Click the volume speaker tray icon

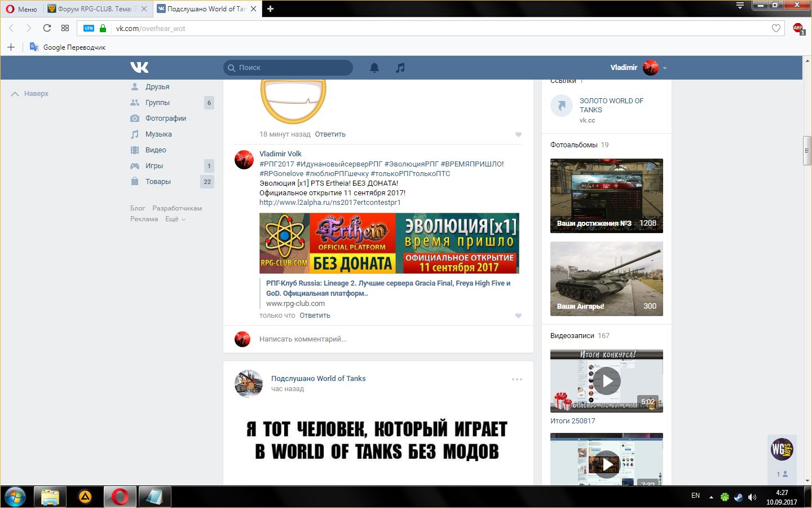coord(752,497)
